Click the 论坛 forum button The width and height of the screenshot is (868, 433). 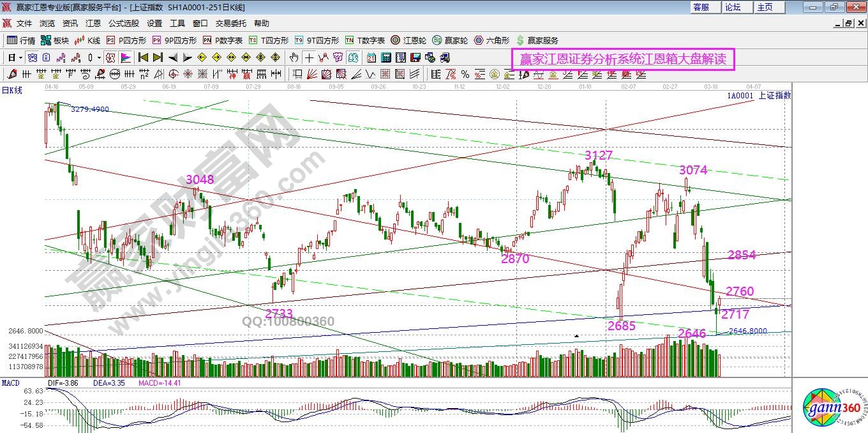click(x=733, y=7)
